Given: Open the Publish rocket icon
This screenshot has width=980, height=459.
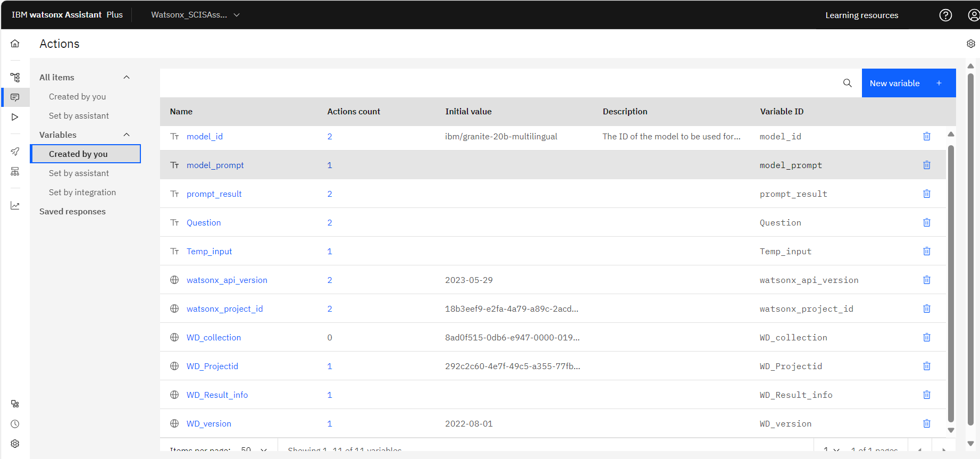Looking at the screenshot, I should tap(15, 152).
